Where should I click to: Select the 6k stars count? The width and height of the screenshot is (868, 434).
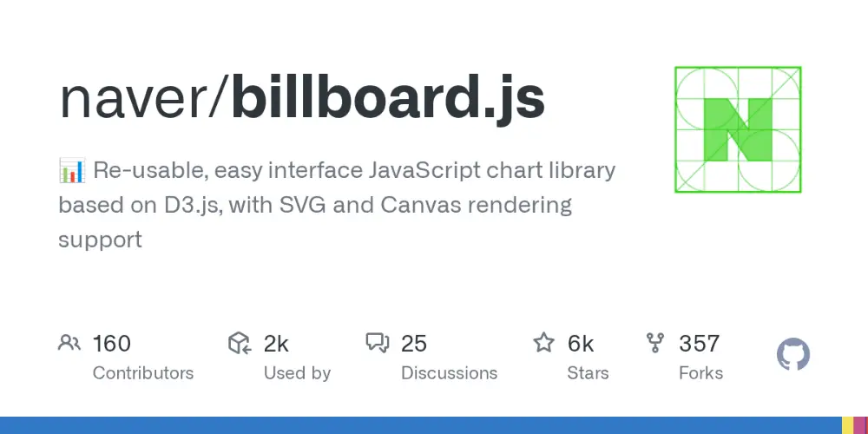pos(580,344)
